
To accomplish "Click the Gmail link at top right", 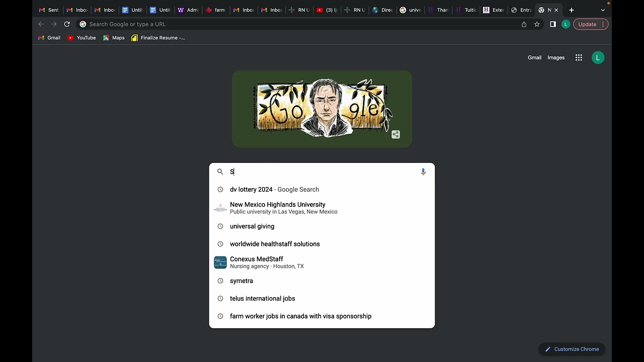I will 534,58.
